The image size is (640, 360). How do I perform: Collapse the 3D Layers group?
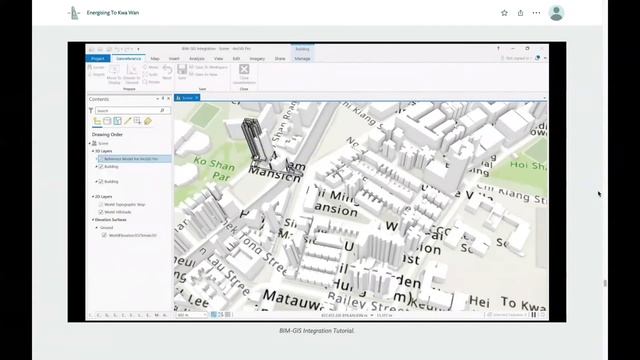tap(93, 151)
